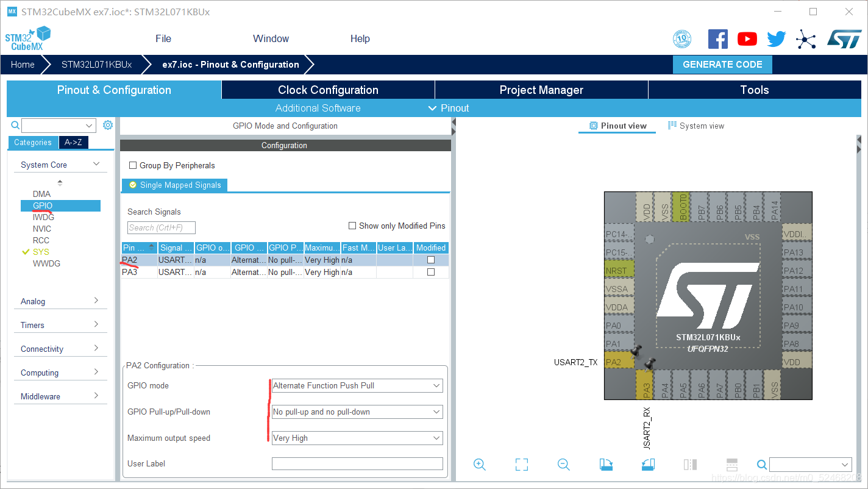Click the GENERATE CODE button
Screen dimensions: 868x489
(722, 65)
